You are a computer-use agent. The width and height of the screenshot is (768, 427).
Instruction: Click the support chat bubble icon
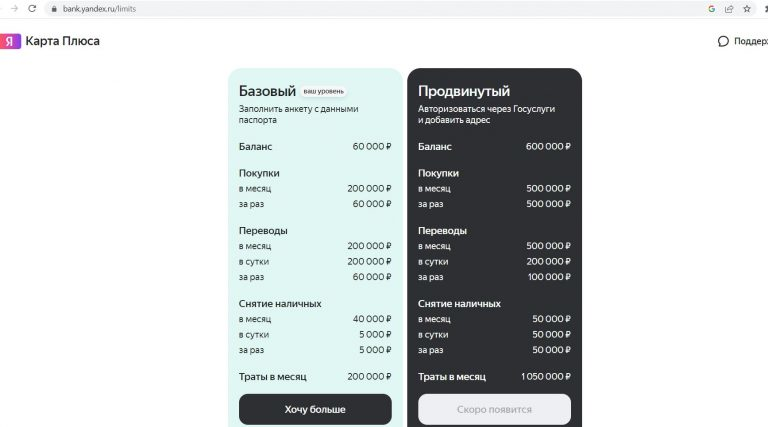pos(723,41)
